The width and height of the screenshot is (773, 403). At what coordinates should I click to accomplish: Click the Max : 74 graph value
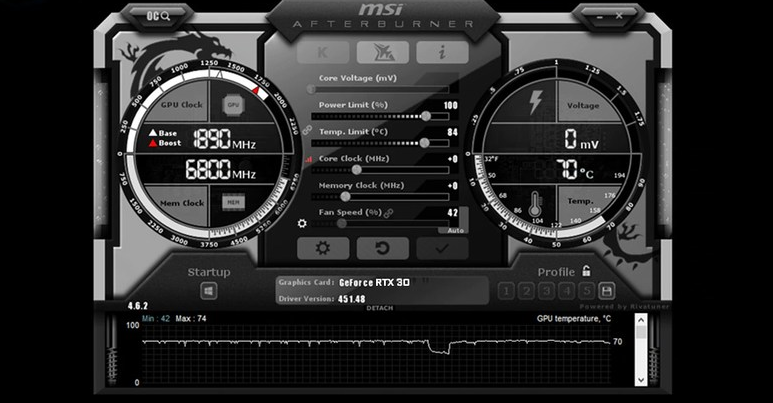[191, 319]
